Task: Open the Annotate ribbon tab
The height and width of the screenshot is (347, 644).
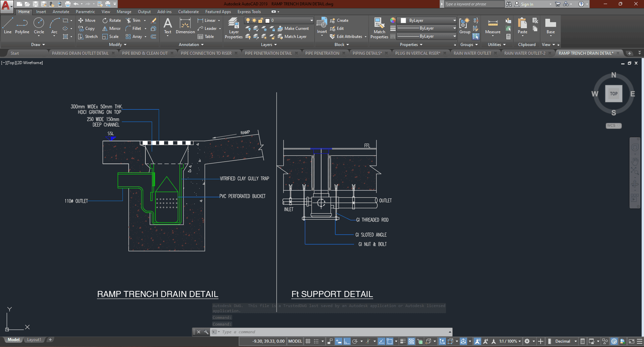Action: click(61, 12)
